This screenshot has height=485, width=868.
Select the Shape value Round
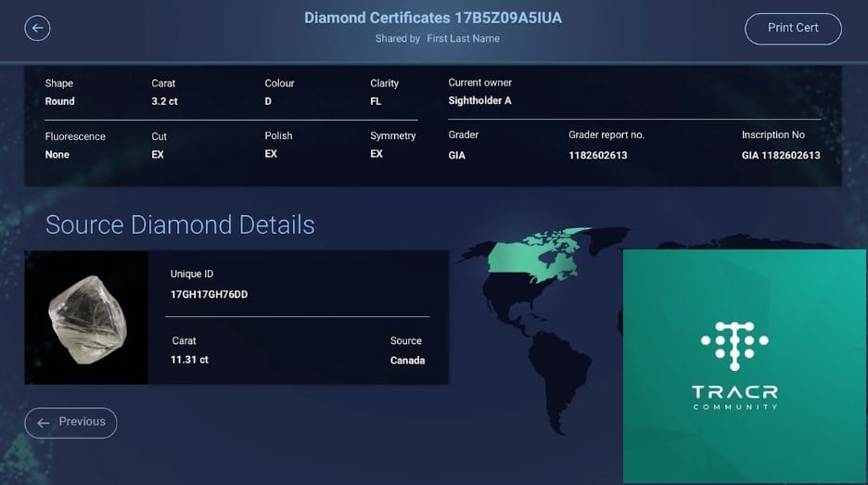pos(59,101)
